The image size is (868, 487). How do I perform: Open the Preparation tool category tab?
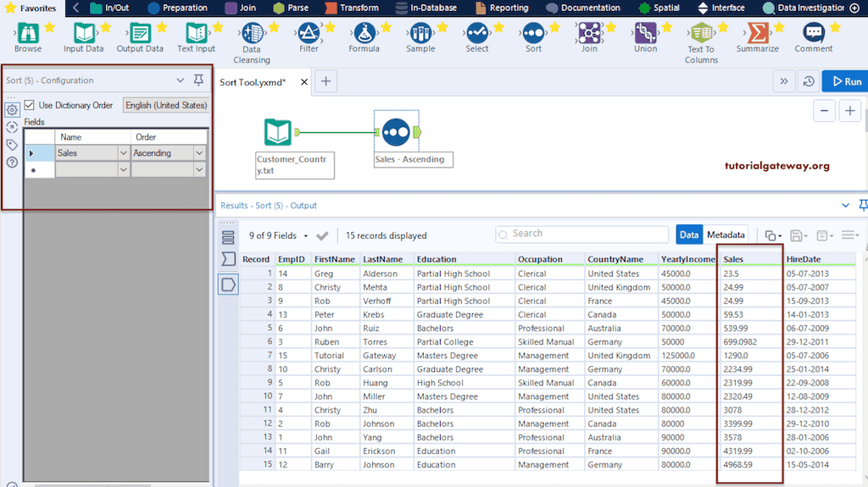[x=177, y=8]
